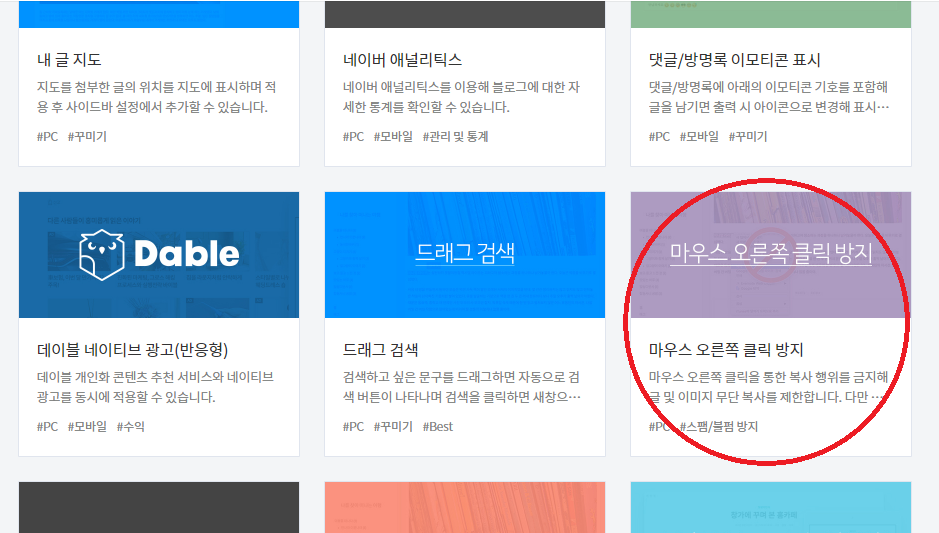Open the salmon orange thumbnail card at bottom
The height and width of the screenshot is (533, 939).
[x=465, y=507]
